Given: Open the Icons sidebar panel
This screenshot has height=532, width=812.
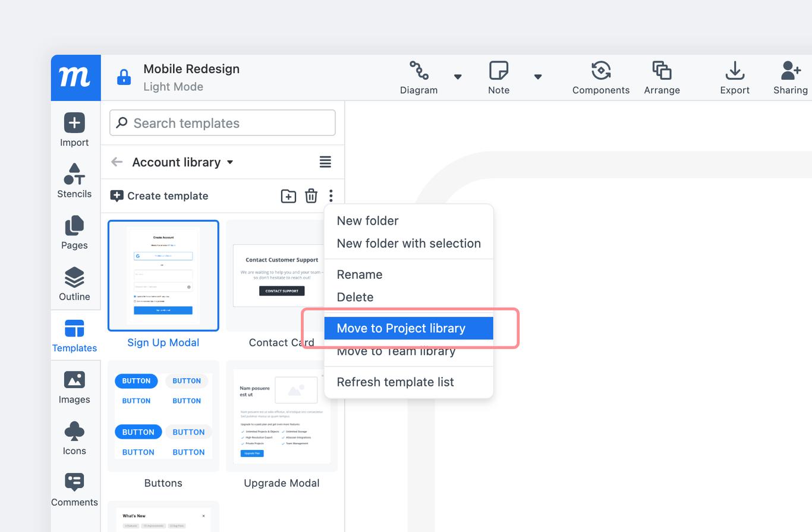Looking at the screenshot, I should (x=74, y=439).
